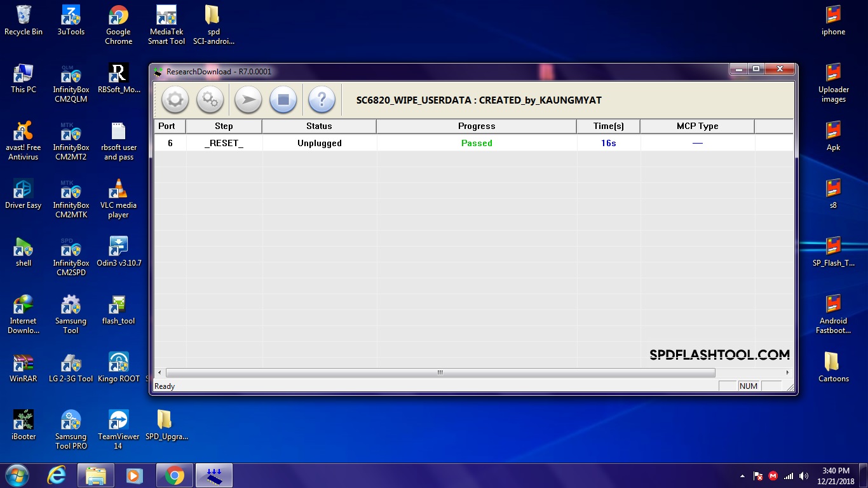Click the _RESET_ step cell
Viewport: 868px width, 488px height.
click(224, 143)
